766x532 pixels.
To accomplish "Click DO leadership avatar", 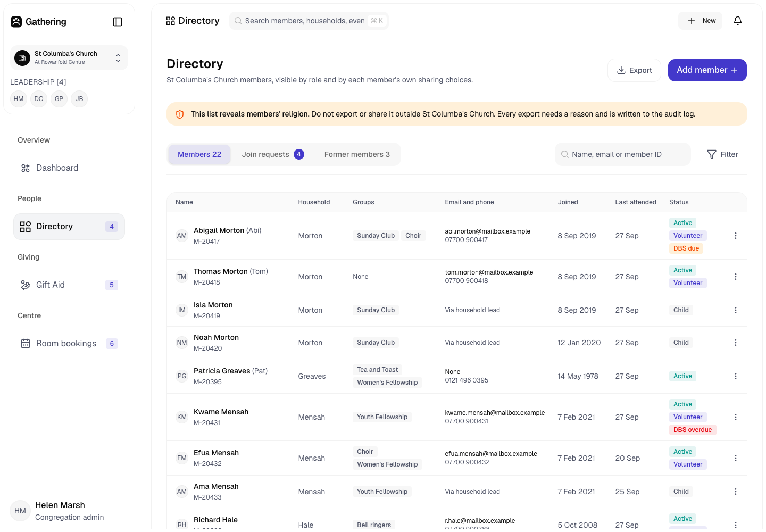I will pos(39,99).
